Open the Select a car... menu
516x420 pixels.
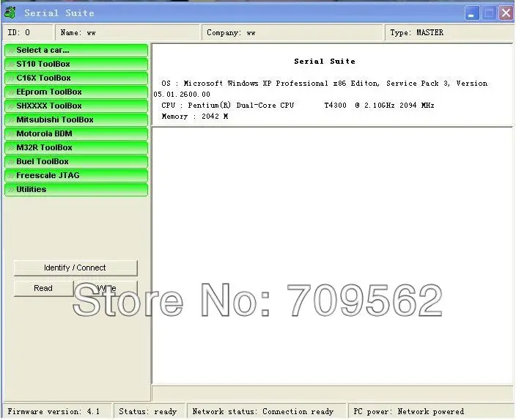pyautogui.click(x=76, y=51)
